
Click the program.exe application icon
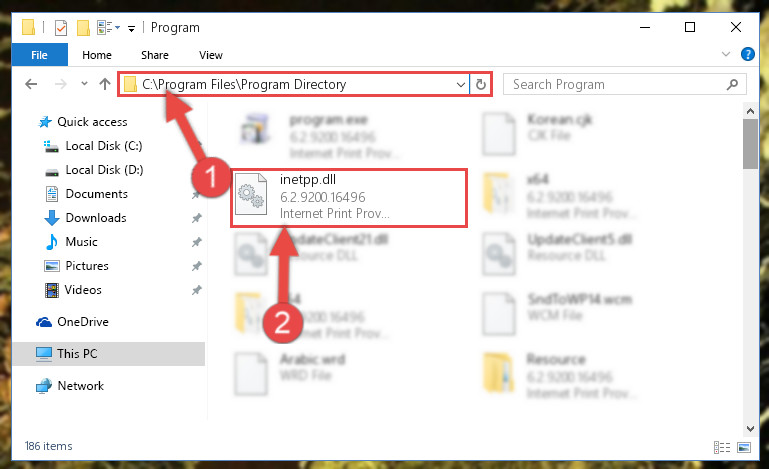[x=255, y=129]
